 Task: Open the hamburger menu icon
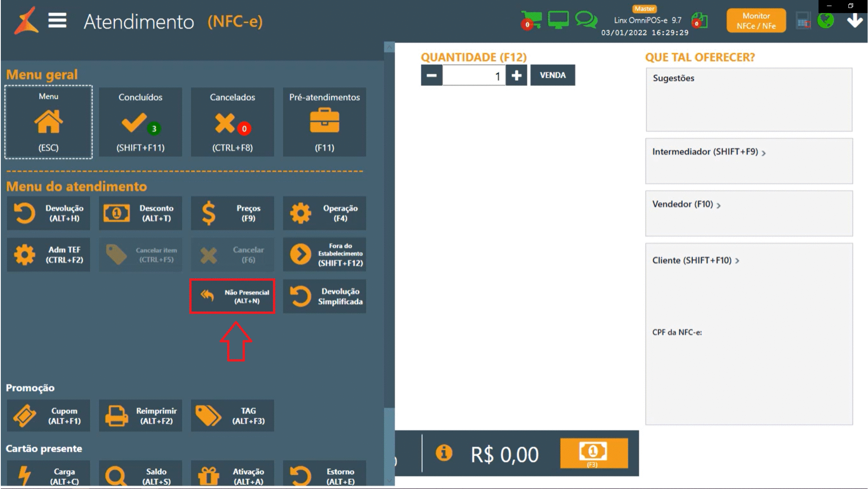(57, 20)
